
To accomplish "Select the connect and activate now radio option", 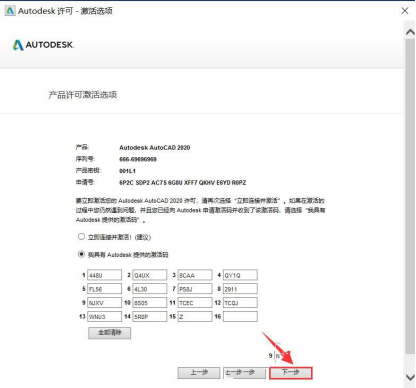I will (81, 237).
